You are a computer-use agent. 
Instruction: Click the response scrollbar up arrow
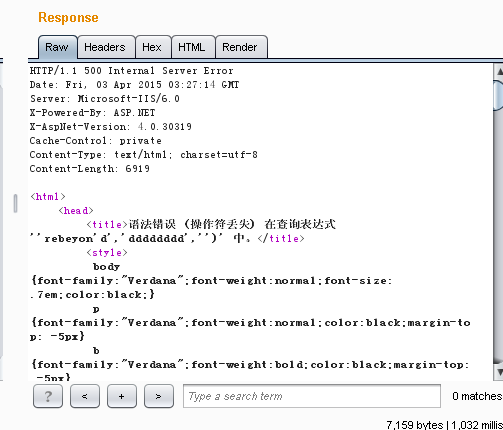point(499,71)
